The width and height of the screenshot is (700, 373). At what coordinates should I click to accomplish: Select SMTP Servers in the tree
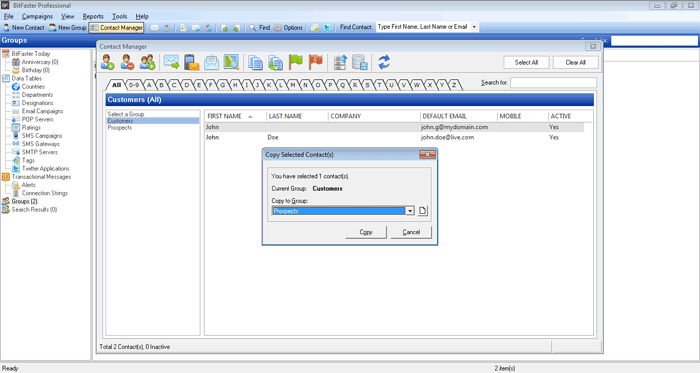point(40,152)
